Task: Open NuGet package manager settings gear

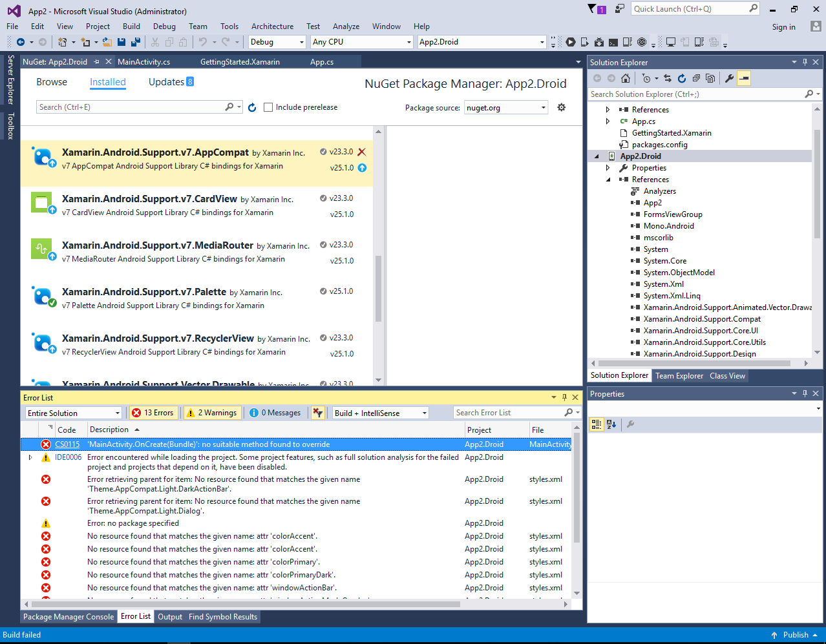Action: click(562, 107)
